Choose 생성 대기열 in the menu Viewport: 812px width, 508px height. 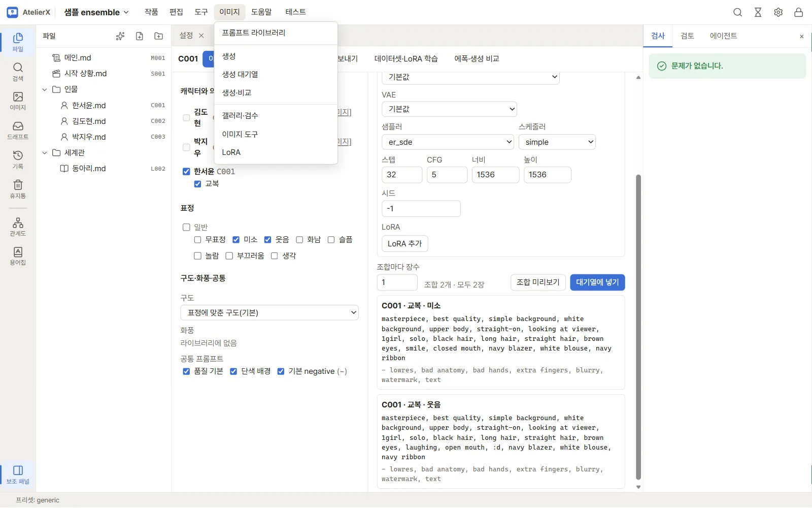pyautogui.click(x=276, y=75)
